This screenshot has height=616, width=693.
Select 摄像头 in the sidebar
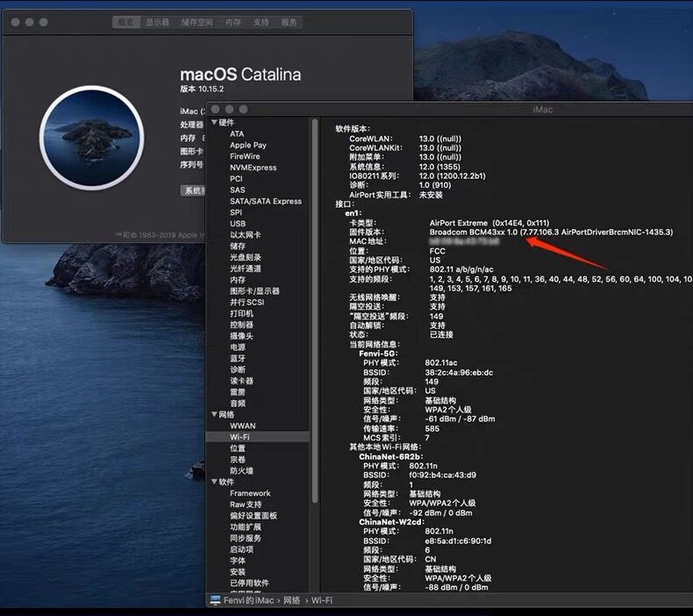pyautogui.click(x=241, y=335)
